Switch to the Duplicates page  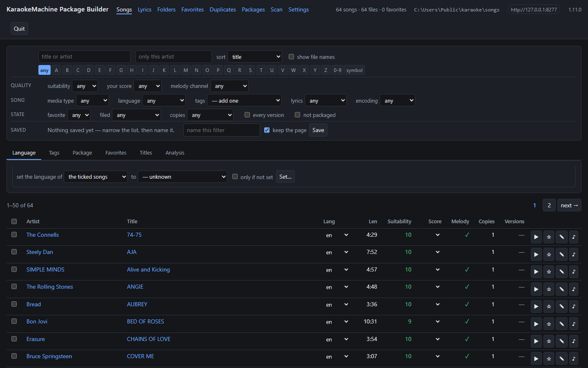coord(223,9)
